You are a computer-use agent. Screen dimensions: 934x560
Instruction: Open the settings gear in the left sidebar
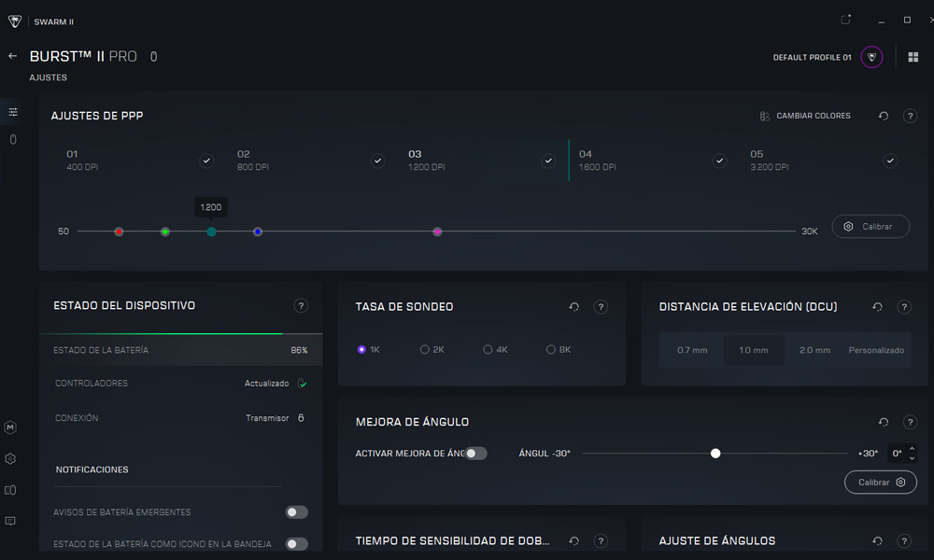10,458
